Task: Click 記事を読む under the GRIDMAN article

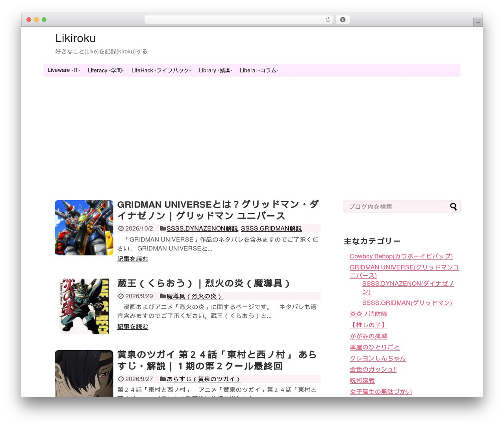Action: pos(133,259)
